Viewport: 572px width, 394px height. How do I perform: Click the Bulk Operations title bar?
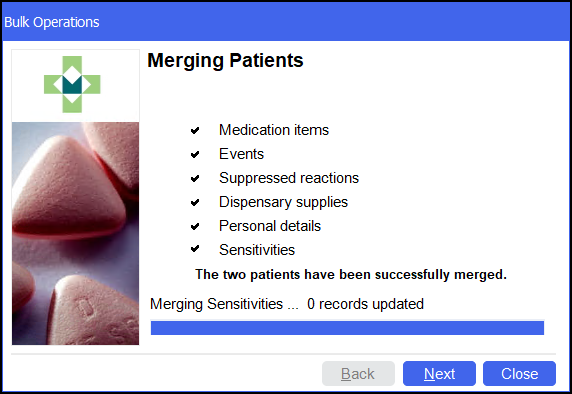286,22
